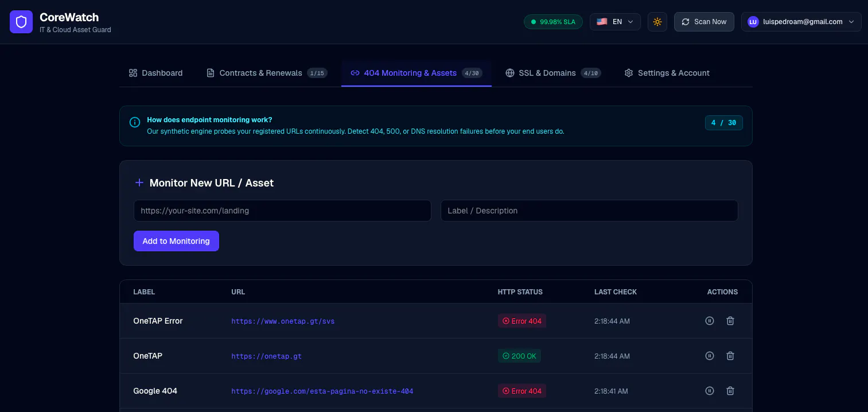
Task: Go to the SSL & Domains tab
Action: pyautogui.click(x=553, y=73)
